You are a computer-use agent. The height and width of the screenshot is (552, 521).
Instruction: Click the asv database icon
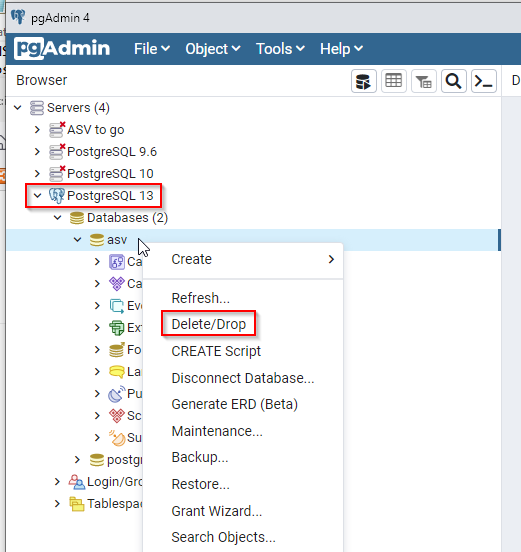(x=97, y=240)
